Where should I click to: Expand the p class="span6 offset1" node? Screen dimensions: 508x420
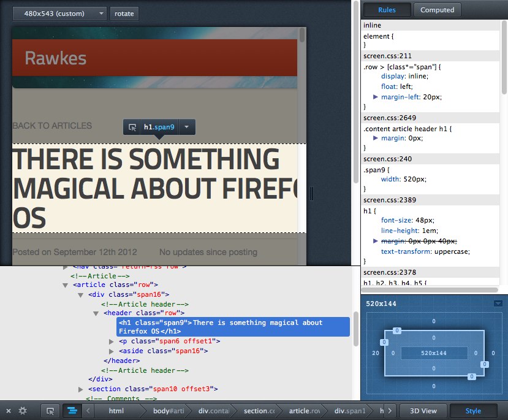(x=111, y=342)
